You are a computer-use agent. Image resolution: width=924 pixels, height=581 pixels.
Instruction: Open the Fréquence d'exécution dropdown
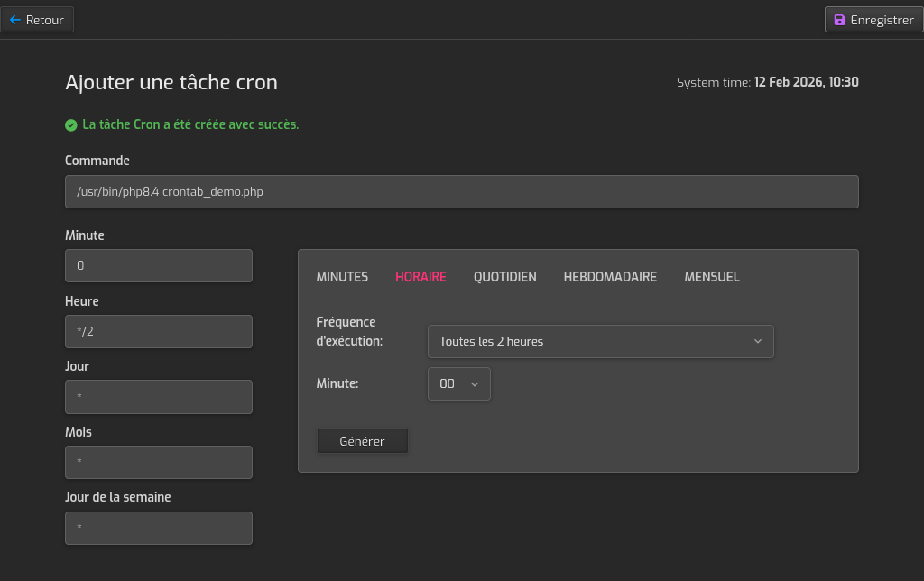(x=600, y=341)
